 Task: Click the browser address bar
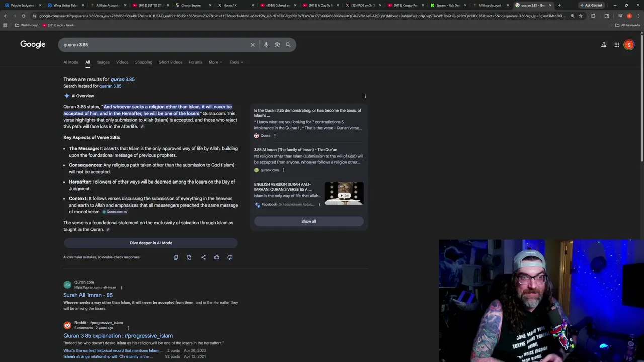tap(302, 16)
